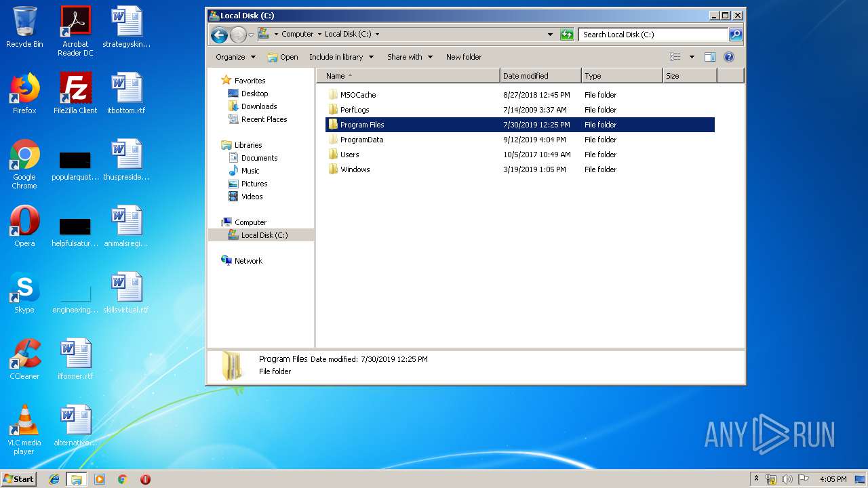
Task: Open the Help question mark icon
Action: (x=729, y=57)
